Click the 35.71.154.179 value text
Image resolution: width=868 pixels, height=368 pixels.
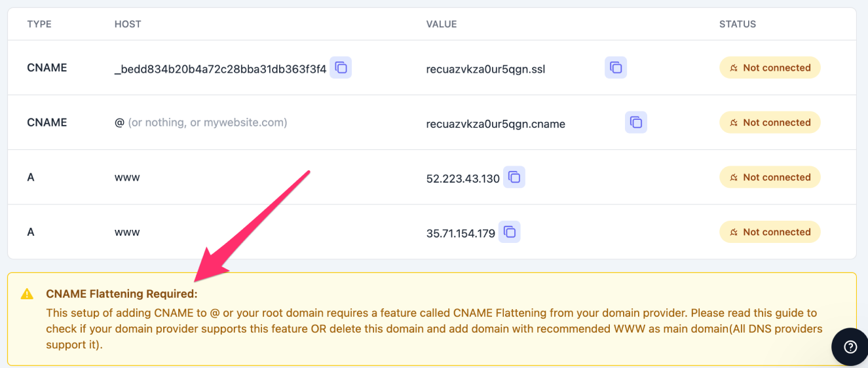click(x=461, y=233)
